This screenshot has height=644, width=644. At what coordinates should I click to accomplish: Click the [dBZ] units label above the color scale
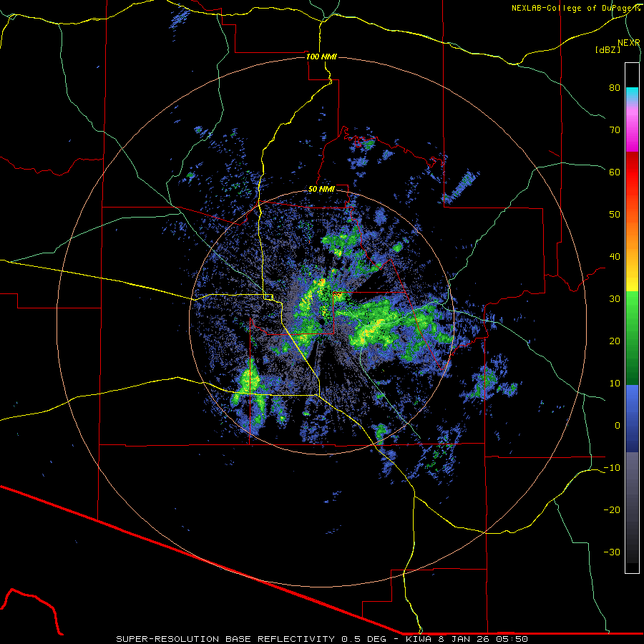tap(608, 49)
